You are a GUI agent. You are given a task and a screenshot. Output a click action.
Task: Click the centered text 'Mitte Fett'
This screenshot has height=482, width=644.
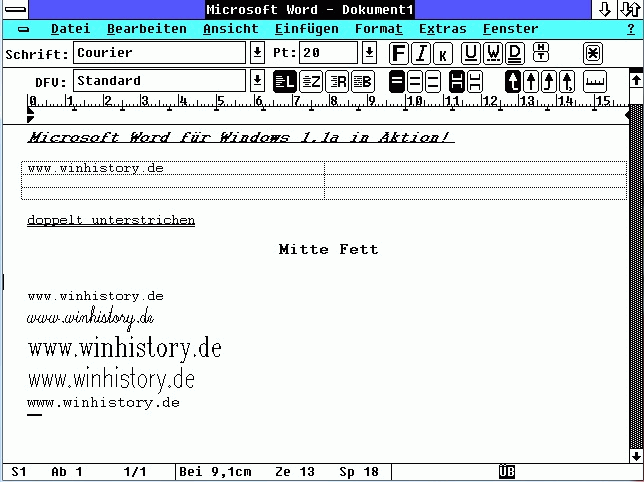click(328, 249)
